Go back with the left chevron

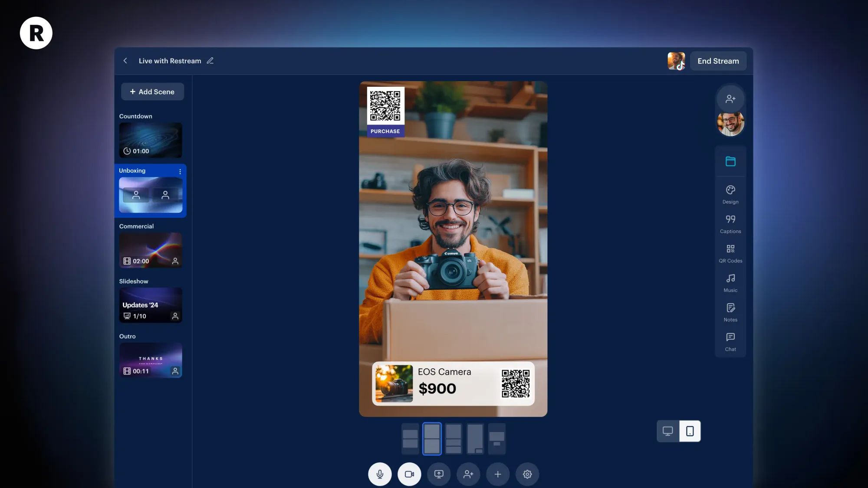click(125, 61)
